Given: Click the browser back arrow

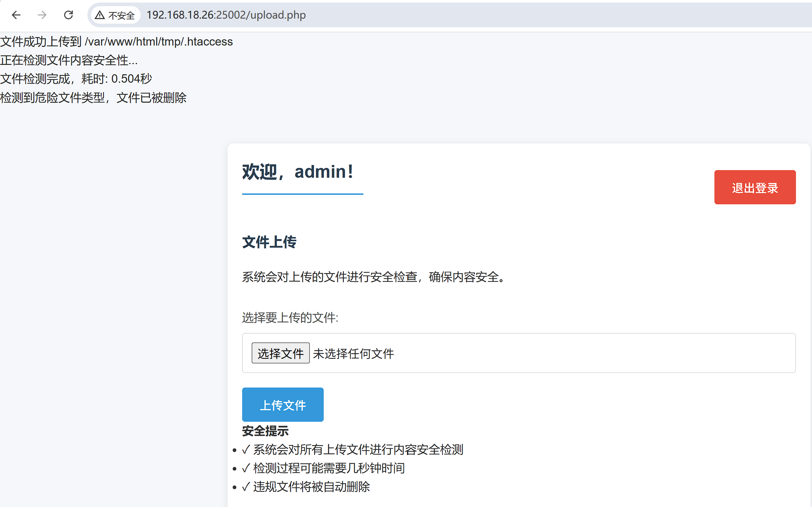Looking at the screenshot, I should point(16,15).
